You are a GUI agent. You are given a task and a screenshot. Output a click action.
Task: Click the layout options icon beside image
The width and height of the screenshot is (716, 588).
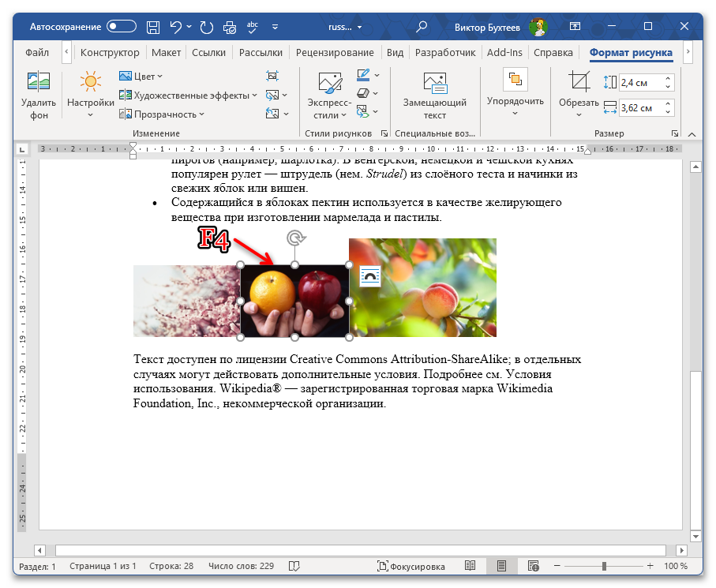370,276
